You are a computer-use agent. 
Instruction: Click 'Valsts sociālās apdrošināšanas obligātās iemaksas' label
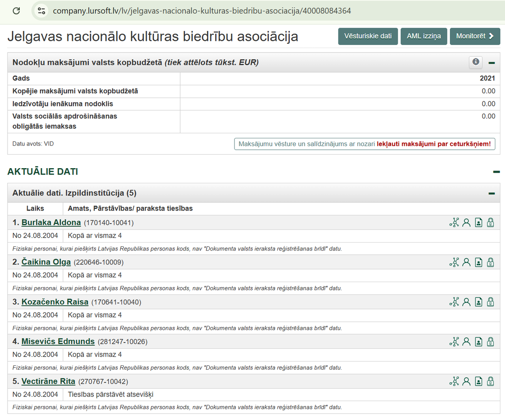pyautogui.click(x=65, y=121)
